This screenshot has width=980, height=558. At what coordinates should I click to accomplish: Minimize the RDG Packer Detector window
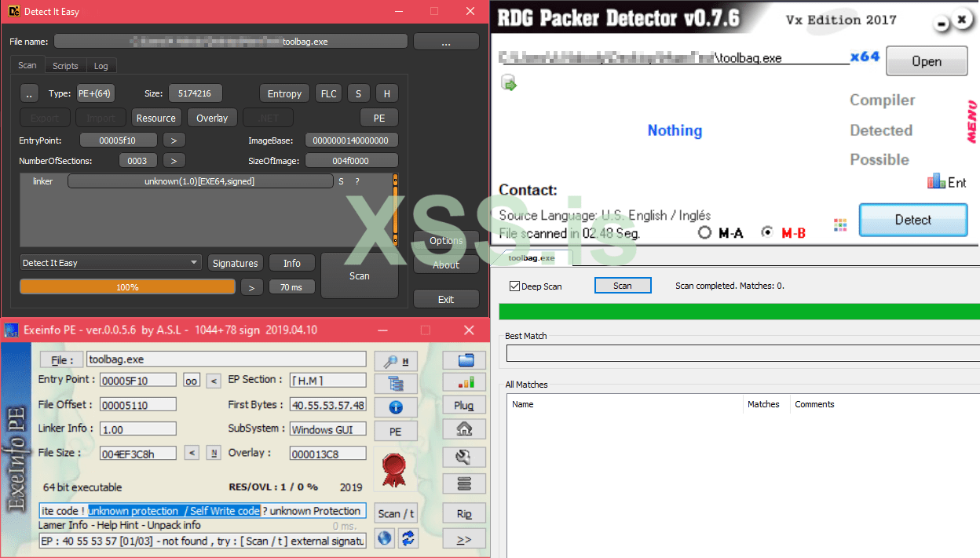(943, 25)
